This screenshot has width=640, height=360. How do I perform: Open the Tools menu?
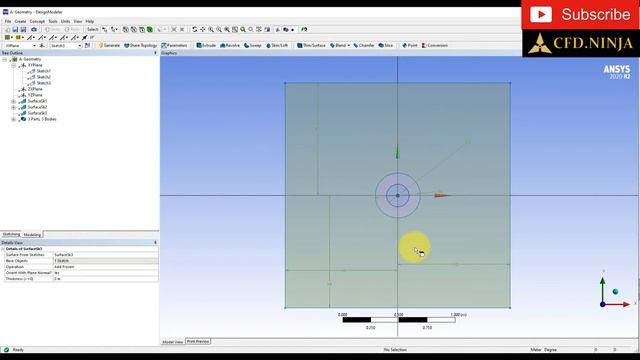pos(53,21)
